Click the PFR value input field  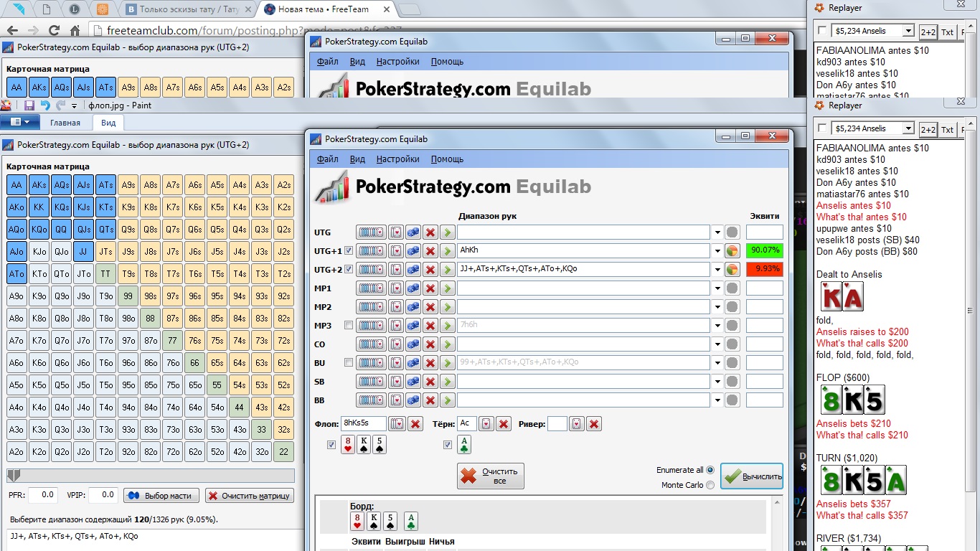43,495
